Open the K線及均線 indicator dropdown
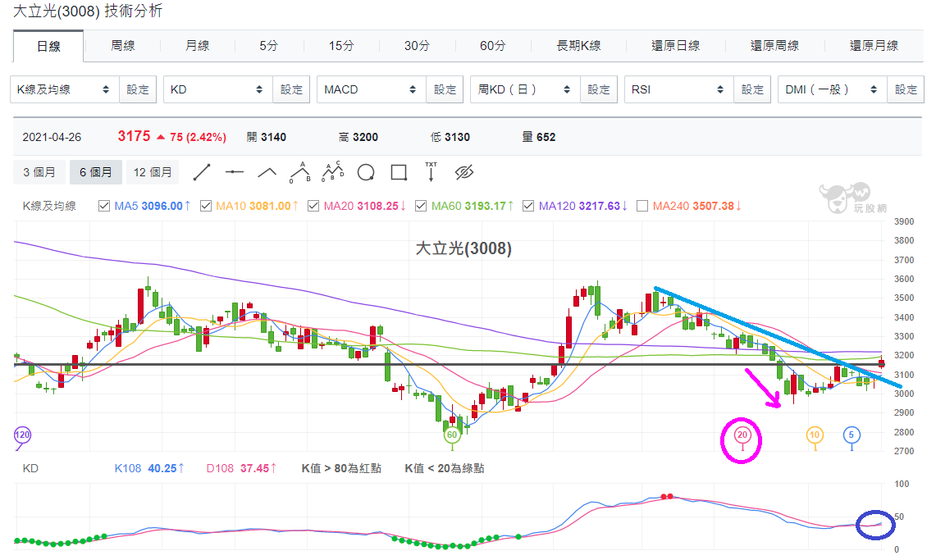936x560 pixels. coord(65,89)
